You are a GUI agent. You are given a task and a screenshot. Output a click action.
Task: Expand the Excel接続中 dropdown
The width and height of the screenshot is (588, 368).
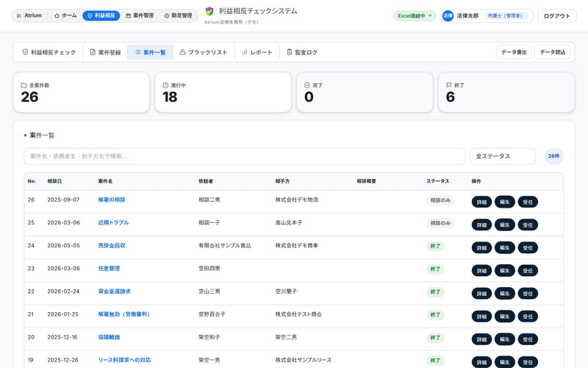(x=415, y=15)
